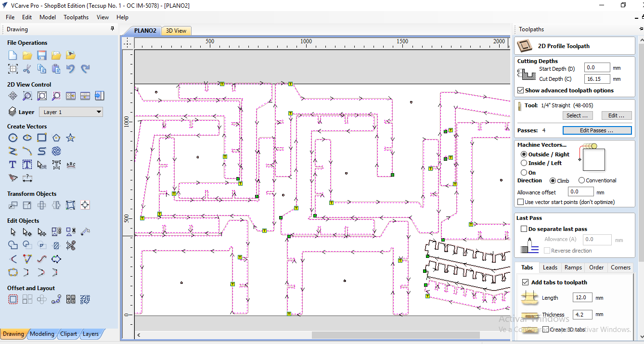This screenshot has width=644, height=344.
Task: Open the Copy along vectors icon
Action: [x=56, y=300]
